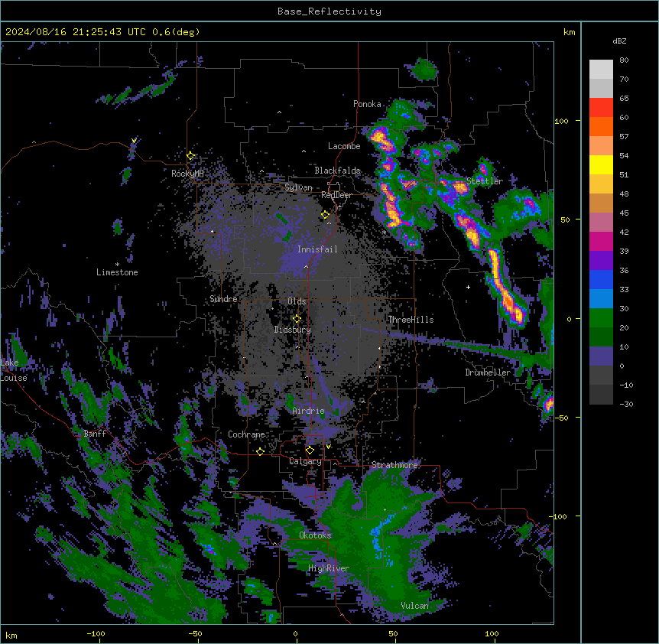Click the Sundre label

pyautogui.click(x=223, y=299)
